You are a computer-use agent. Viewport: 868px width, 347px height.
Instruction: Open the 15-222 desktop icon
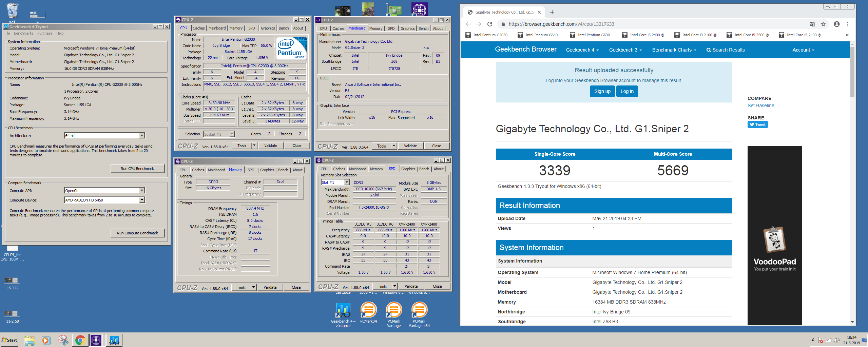(x=12, y=283)
